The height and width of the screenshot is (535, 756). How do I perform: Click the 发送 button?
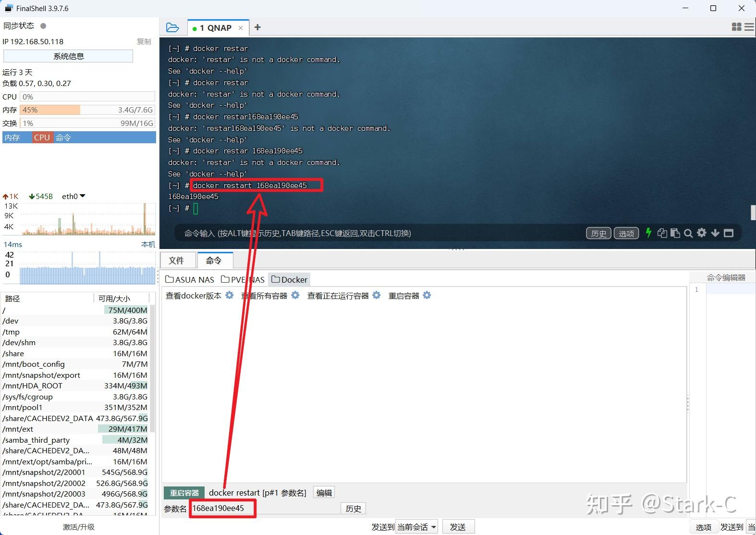458,527
